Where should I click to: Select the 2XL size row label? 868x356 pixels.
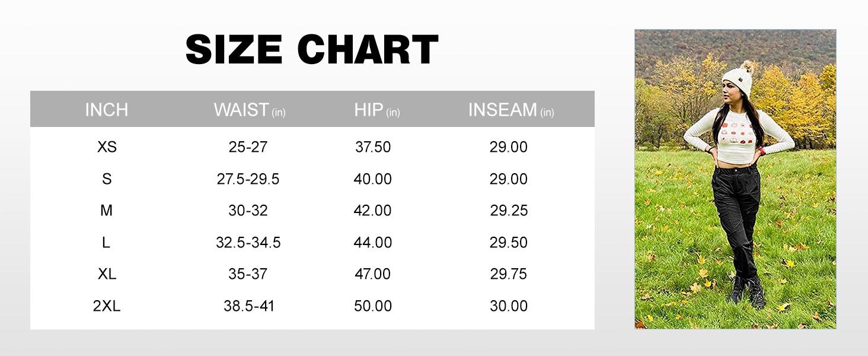(x=107, y=306)
